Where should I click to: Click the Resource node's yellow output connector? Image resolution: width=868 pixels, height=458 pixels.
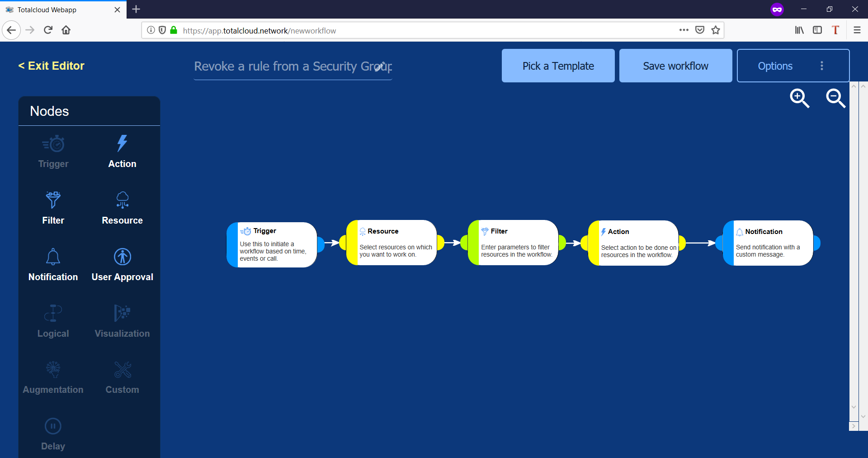point(440,243)
